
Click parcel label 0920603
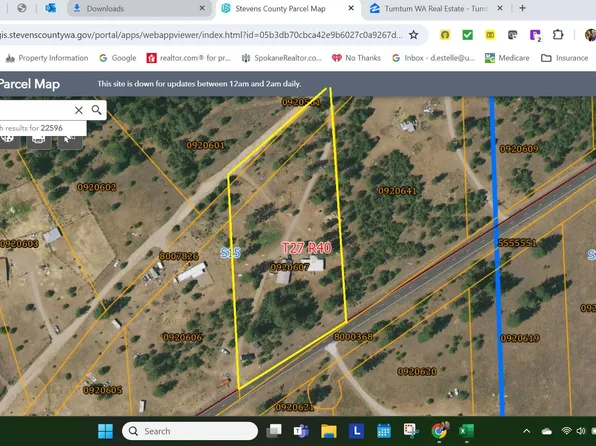(19, 244)
